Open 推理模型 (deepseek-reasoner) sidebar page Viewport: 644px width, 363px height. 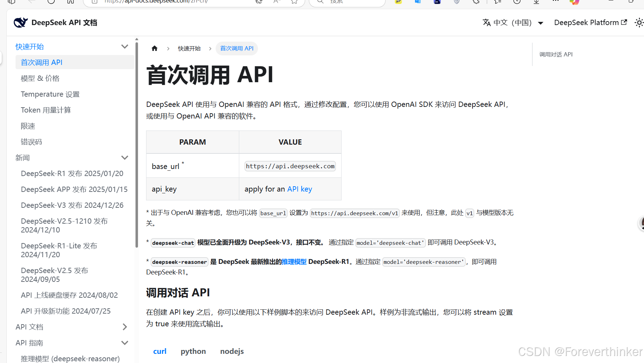tap(70, 358)
